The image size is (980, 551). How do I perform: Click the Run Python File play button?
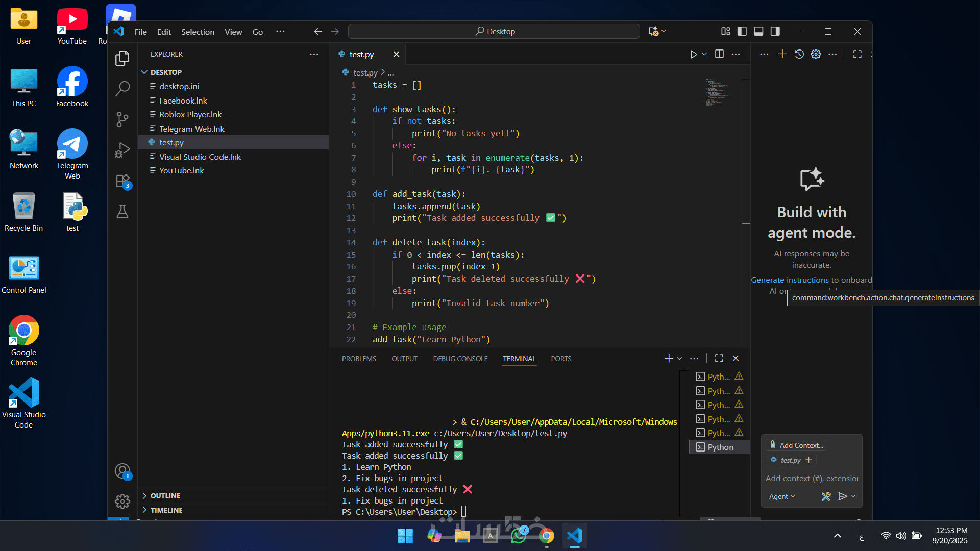tap(693, 54)
